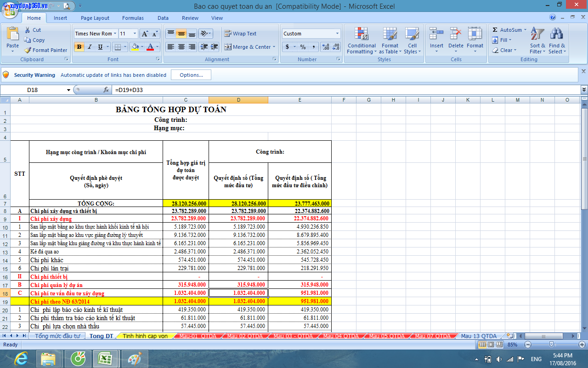588x368 pixels.
Task: Click Options button in Security Warning
Action: [x=191, y=75]
